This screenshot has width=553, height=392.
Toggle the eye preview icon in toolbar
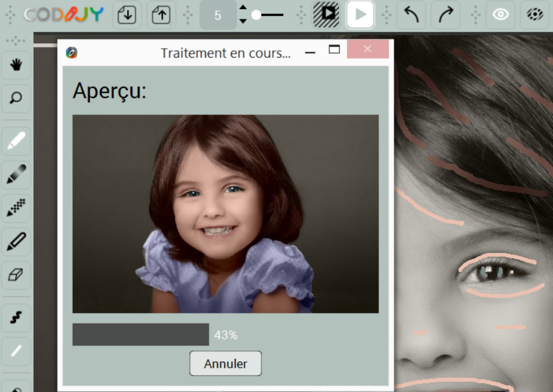click(500, 15)
